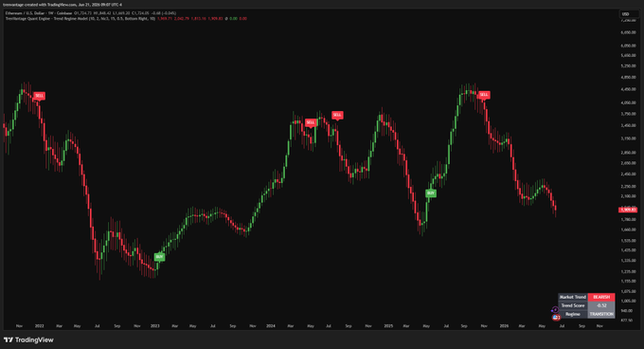The height and width of the screenshot is (349, 644).
Task: Click the red BEARISH market trend cell
Action: [601, 297]
